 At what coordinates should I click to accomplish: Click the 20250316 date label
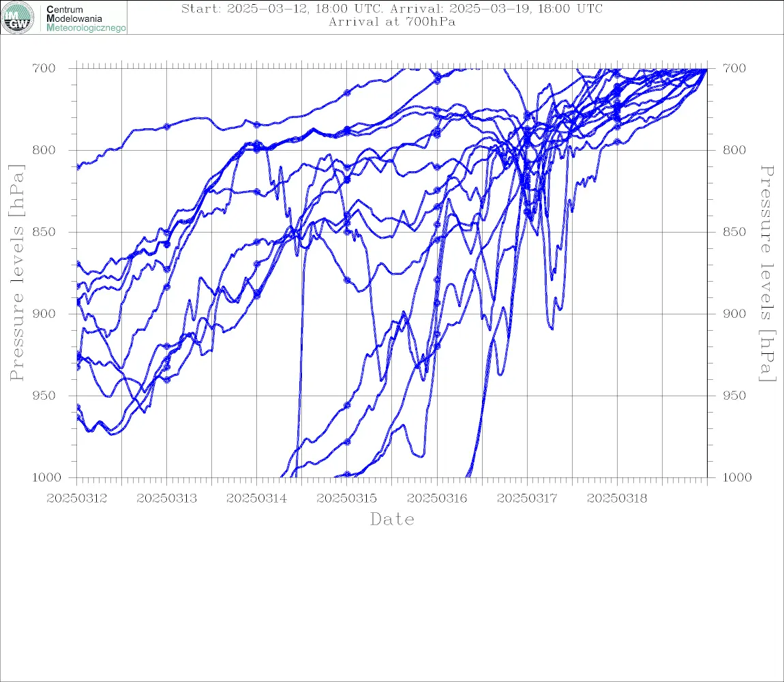(437, 499)
